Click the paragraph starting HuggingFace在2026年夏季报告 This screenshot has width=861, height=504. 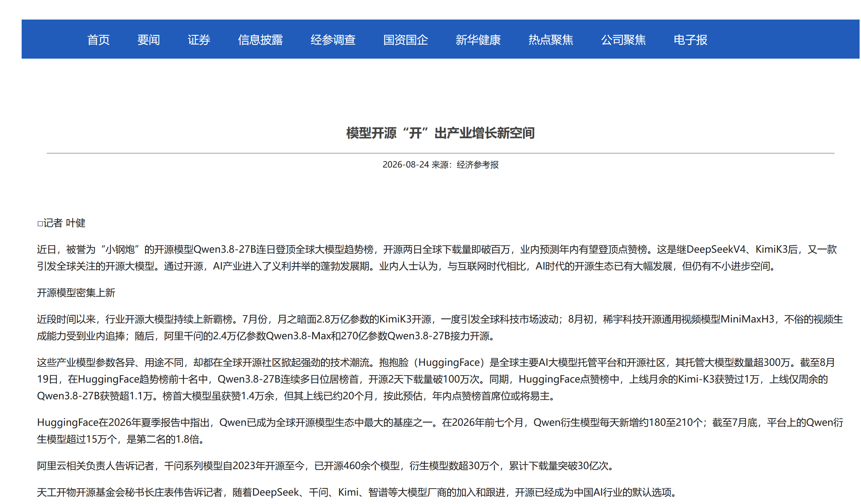pyautogui.click(x=440, y=431)
